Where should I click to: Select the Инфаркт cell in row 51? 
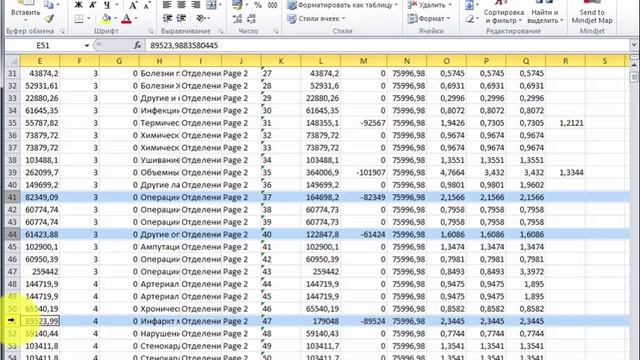[x=160, y=321]
